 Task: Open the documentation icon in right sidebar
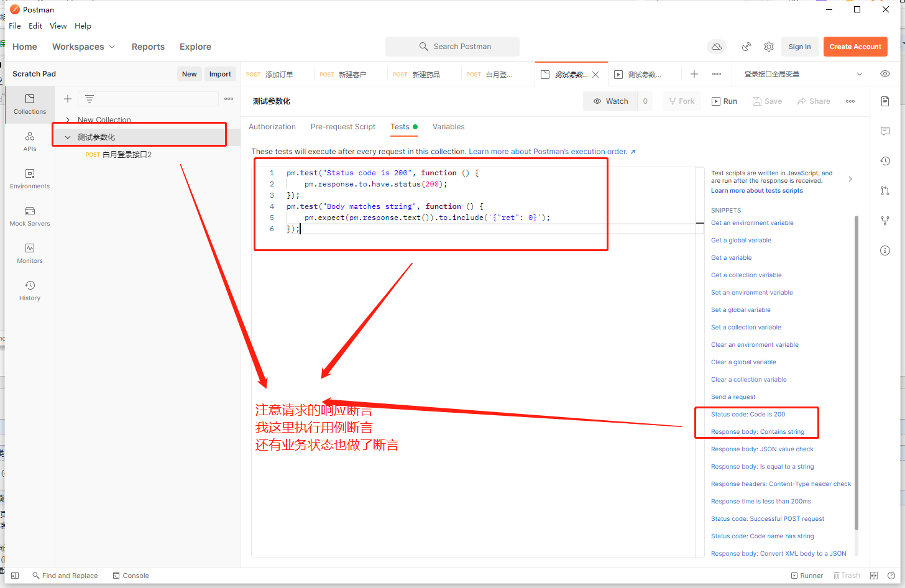pyautogui.click(x=885, y=101)
